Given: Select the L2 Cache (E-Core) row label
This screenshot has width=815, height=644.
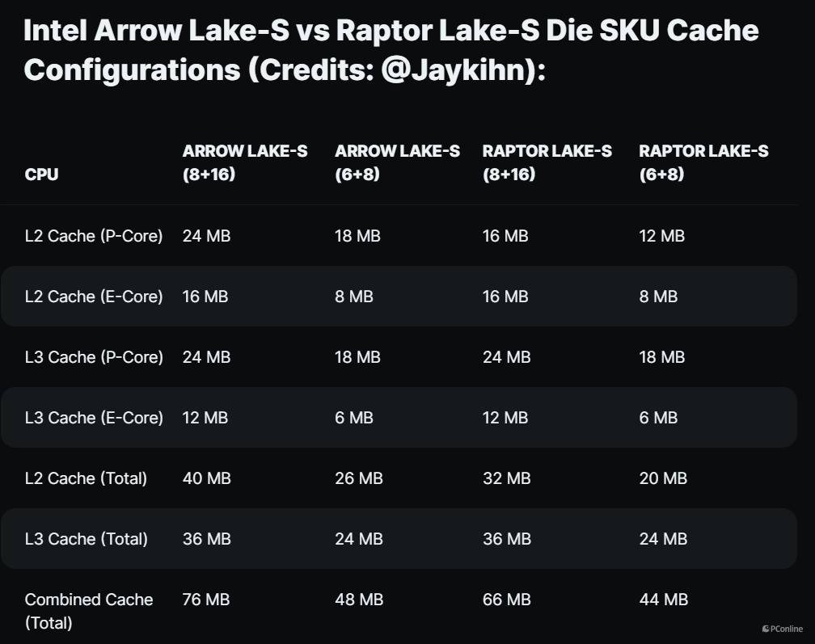Looking at the screenshot, I should coord(94,297).
